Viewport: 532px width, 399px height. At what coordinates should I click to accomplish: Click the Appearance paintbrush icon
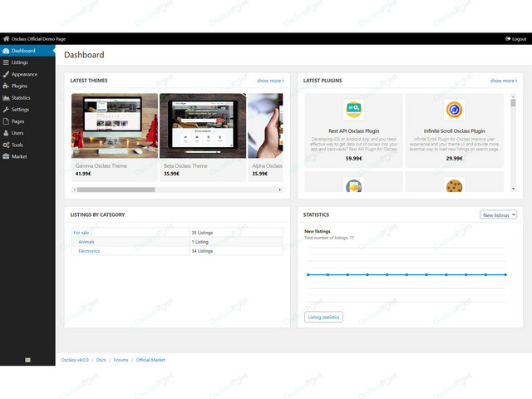click(6, 74)
